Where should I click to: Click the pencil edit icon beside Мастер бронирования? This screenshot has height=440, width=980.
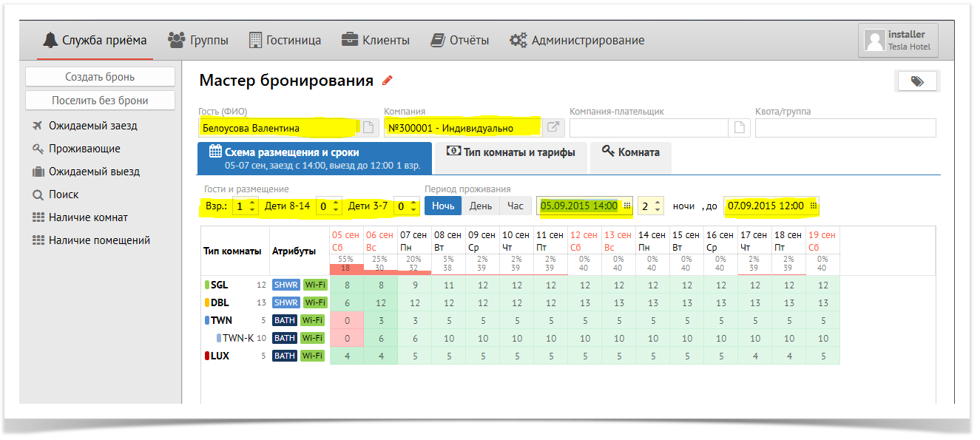(387, 81)
